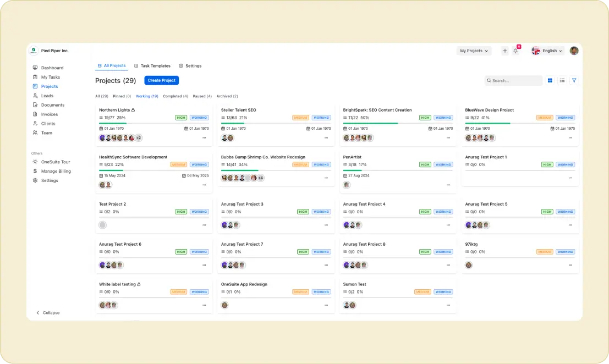Switch to grid view
Image resolution: width=609 pixels, height=364 pixels.
point(550,81)
